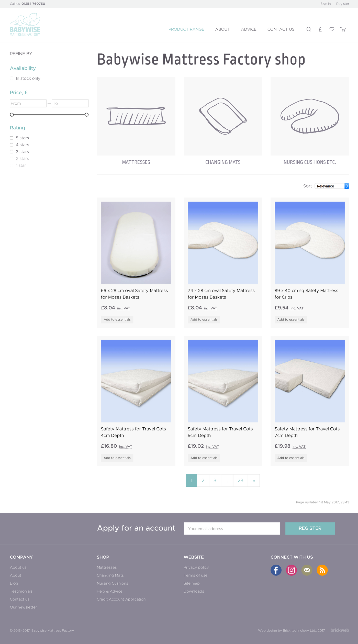
Task: Add 89 x 40 cm Cribs mattress to essentials
Action: point(291,319)
